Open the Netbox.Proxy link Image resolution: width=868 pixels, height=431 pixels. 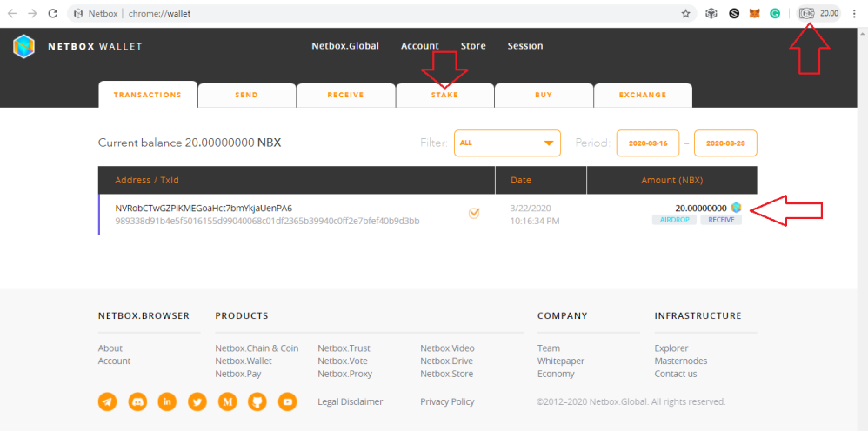345,374
